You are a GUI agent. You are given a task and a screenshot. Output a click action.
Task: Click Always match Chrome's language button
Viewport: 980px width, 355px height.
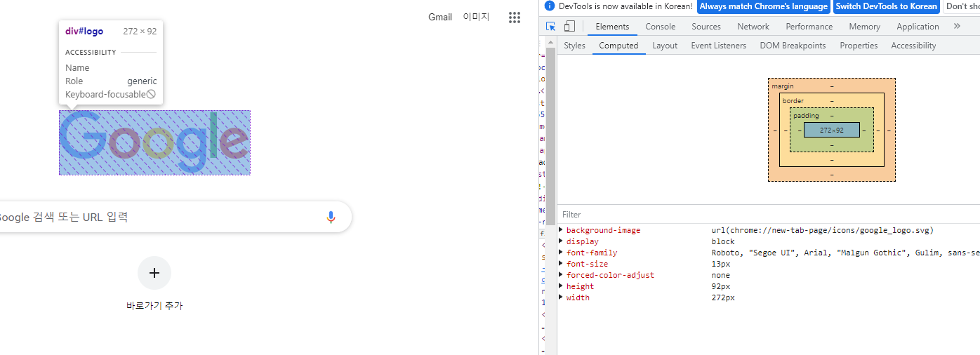tap(763, 6)
